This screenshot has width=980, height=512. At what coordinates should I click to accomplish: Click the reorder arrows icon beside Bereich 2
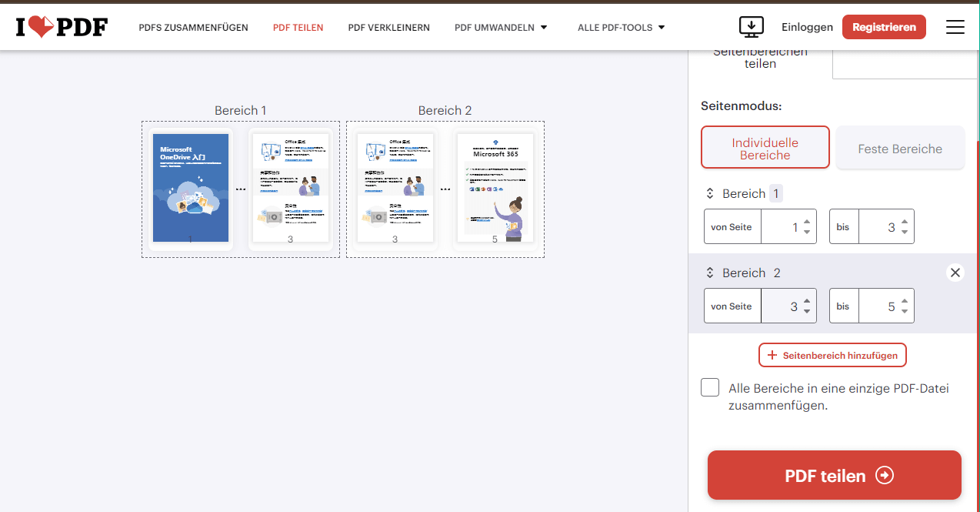(710, 273)
